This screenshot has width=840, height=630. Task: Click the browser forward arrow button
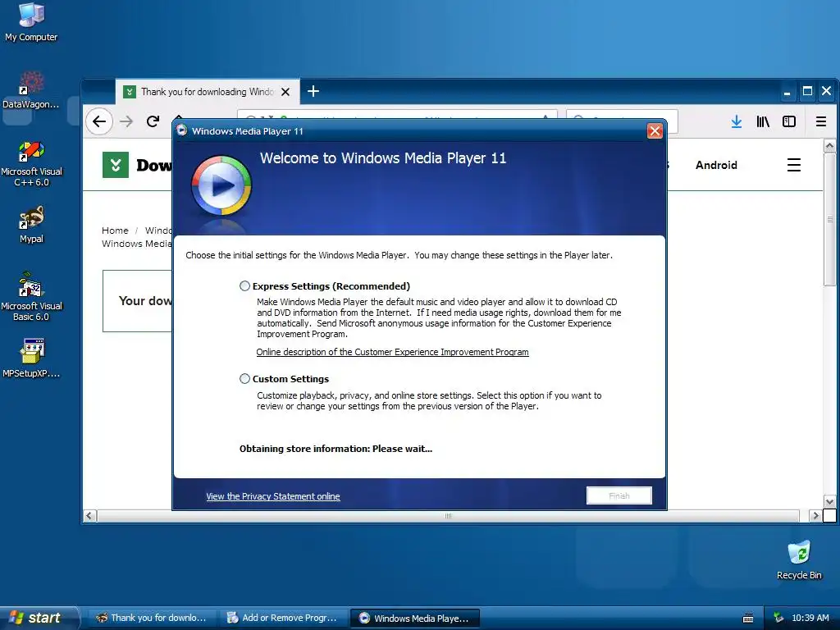[x=126, y=121]
